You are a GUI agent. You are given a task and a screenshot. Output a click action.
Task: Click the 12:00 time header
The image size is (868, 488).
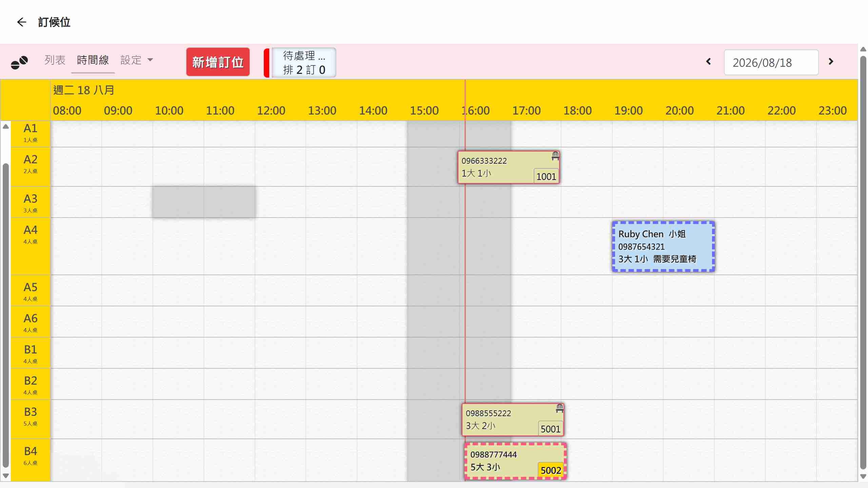(271, 110)
